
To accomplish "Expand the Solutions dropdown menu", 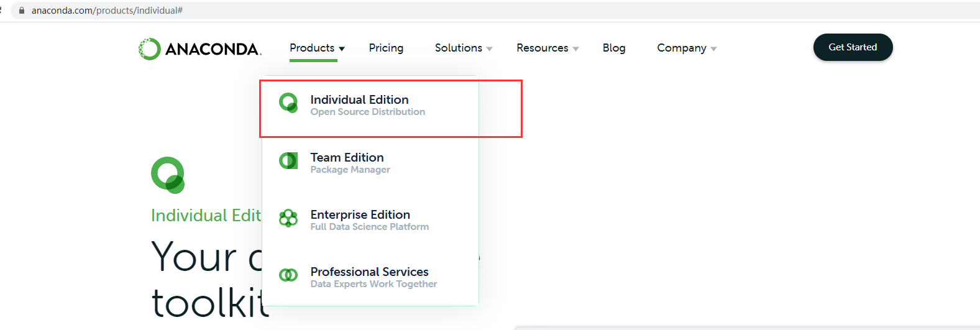I will (463, 48).
